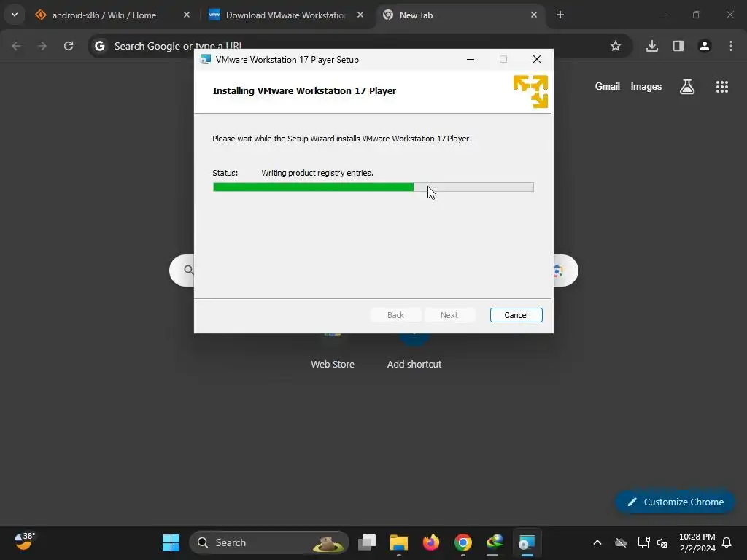The width and height of the screenshot is (747, 560).
Task: Select VMware installer taskbar icon
Action: pos(527,542)
